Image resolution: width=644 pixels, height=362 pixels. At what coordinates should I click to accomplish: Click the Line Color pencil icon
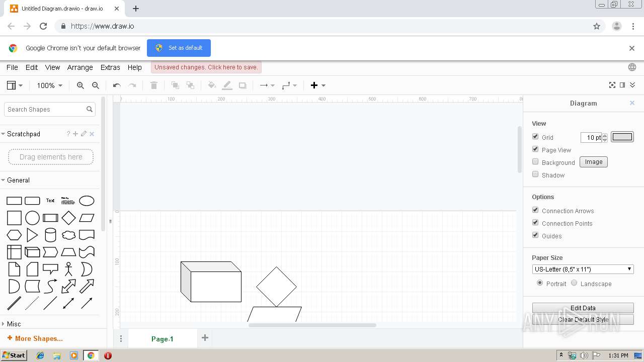click(x=227, y=85)
